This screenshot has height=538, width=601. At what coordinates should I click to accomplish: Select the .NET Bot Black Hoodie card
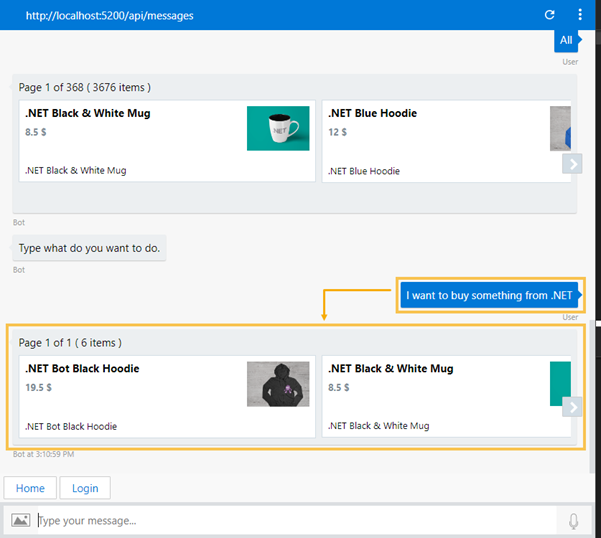pyautogui.click(x=167, y=396)
